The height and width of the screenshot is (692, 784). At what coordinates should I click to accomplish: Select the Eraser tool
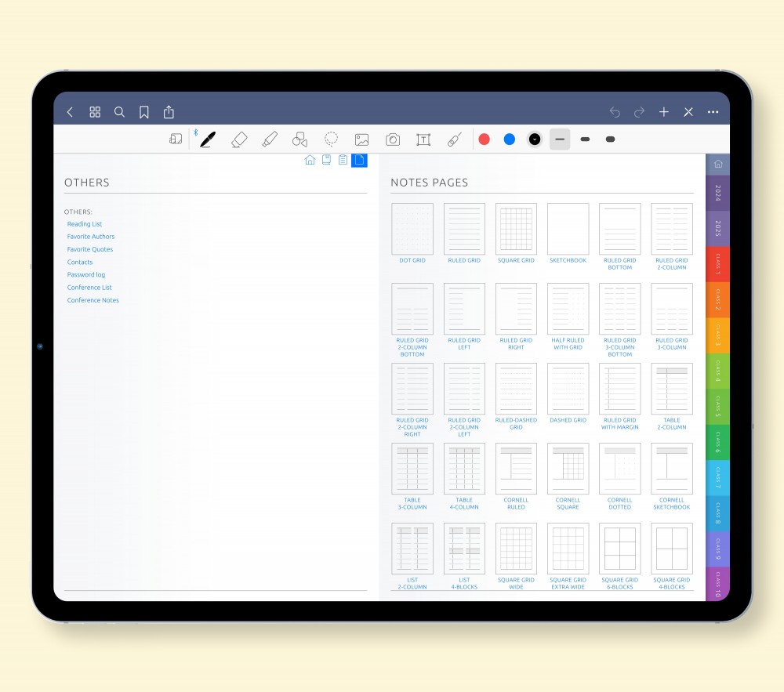coord(239,139)
